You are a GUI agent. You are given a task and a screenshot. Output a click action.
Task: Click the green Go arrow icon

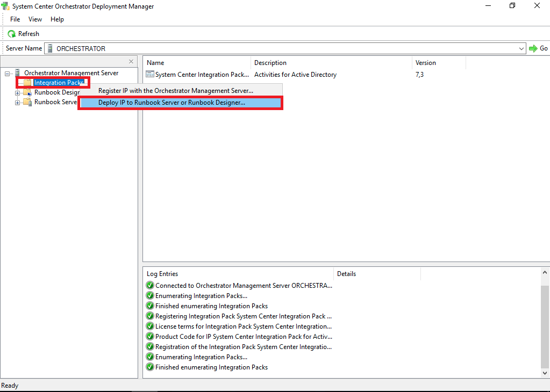533,48
